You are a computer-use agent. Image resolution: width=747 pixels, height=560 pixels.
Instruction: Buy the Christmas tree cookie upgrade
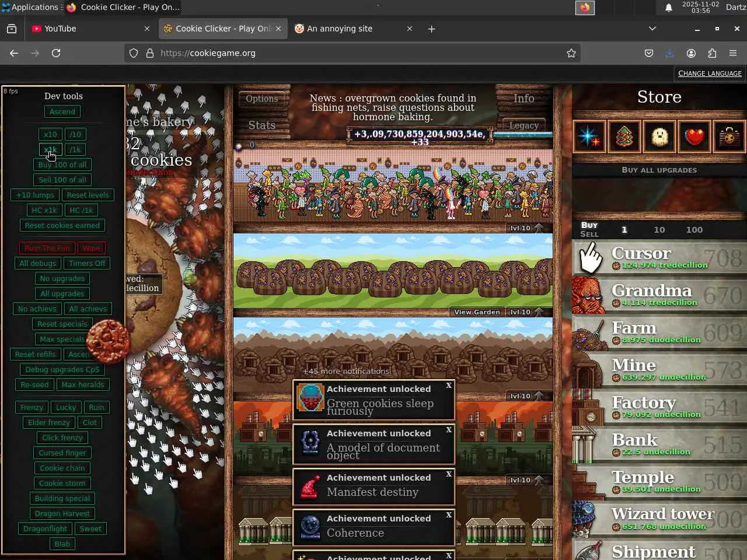[624, 136]
